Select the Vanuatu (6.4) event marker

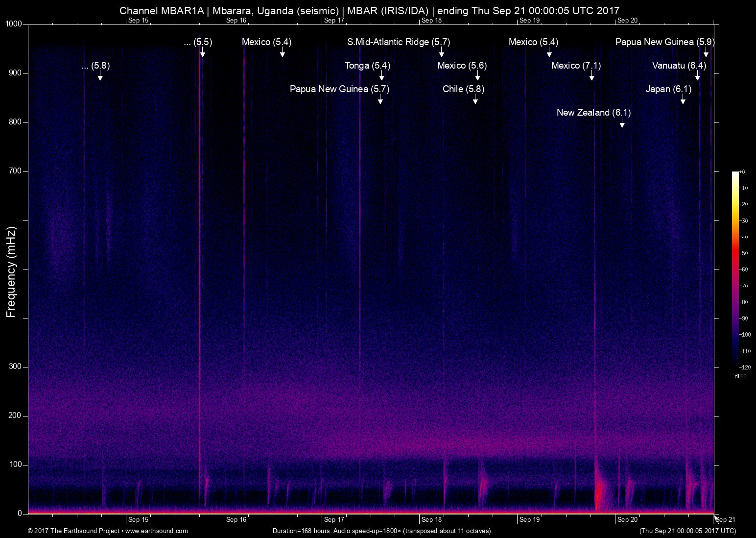pyautogui.click(x=698, y=77)
